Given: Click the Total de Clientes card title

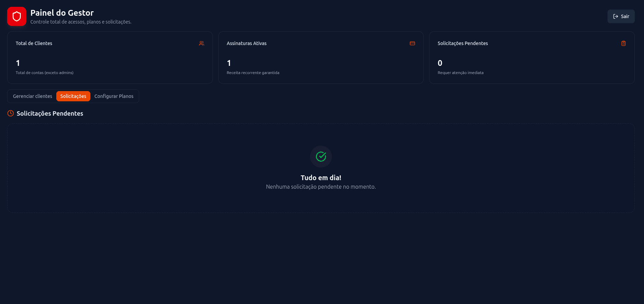Looking at the screenshot, I should 34,43.
